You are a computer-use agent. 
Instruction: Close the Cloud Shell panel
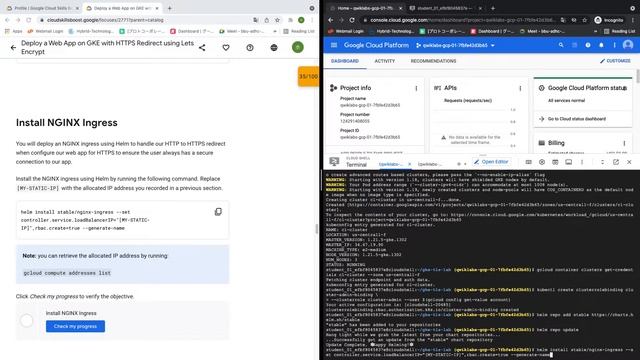pyautogui.click(x=629, y=162)
